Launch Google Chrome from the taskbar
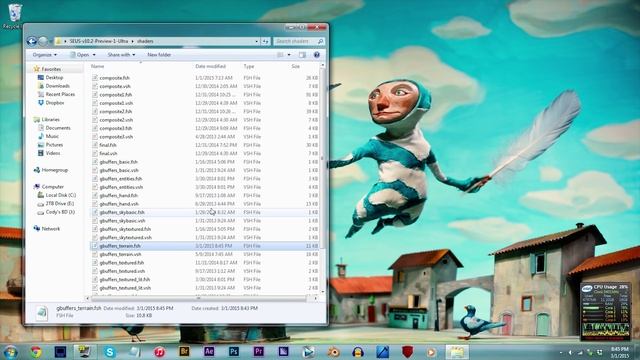Screen dimensions: 640x360 (36, 352)
